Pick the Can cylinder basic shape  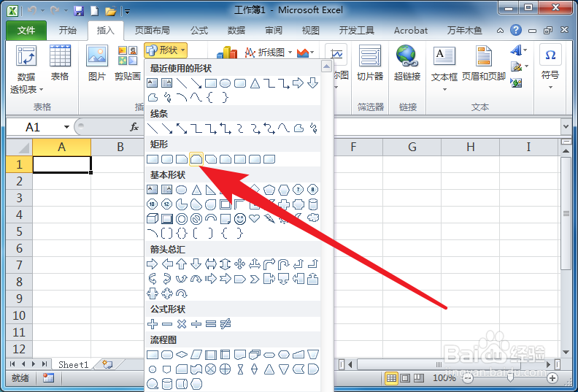coord(313,204)
